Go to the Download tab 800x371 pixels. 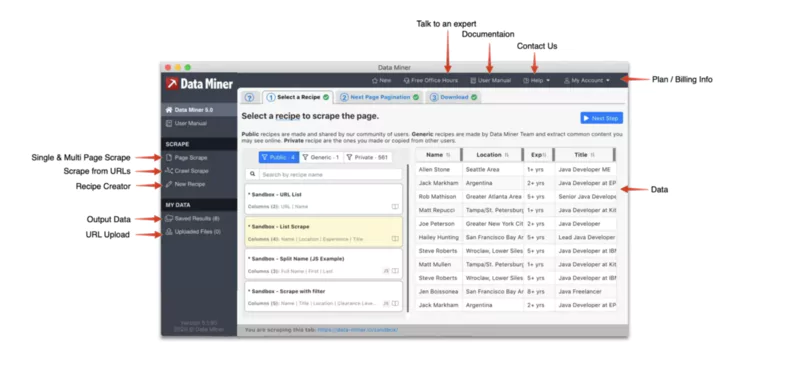[x=454, y=97]
